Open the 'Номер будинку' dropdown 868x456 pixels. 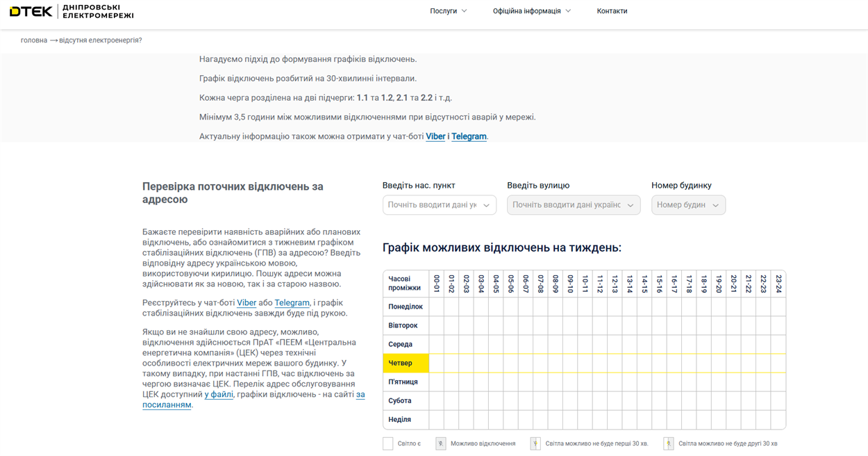coord(687,205)
